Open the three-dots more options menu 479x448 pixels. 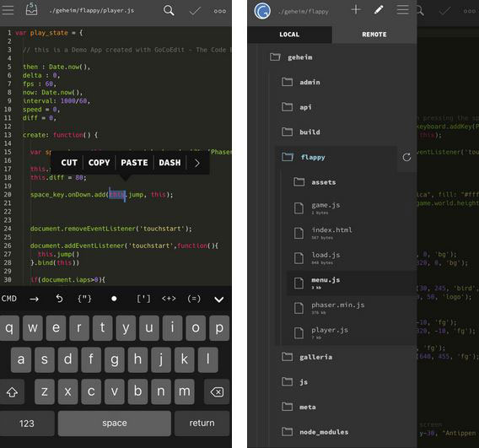[x=220, y=11]
